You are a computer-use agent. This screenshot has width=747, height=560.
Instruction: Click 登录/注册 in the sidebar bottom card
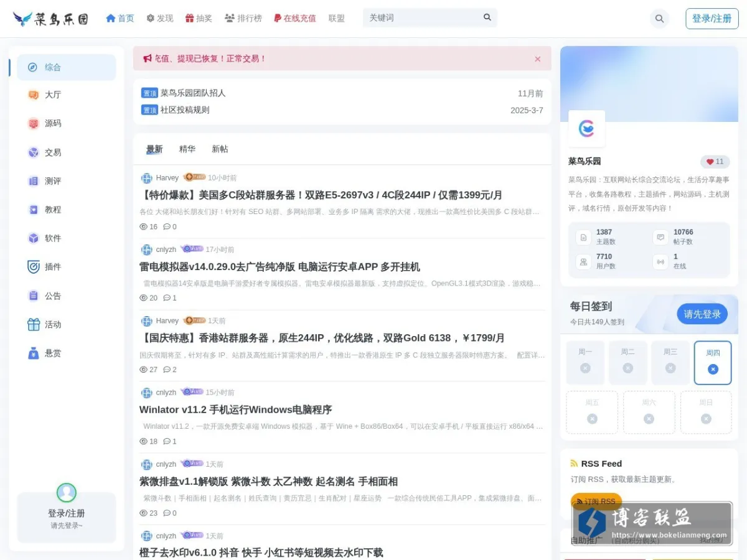[67, 513]
